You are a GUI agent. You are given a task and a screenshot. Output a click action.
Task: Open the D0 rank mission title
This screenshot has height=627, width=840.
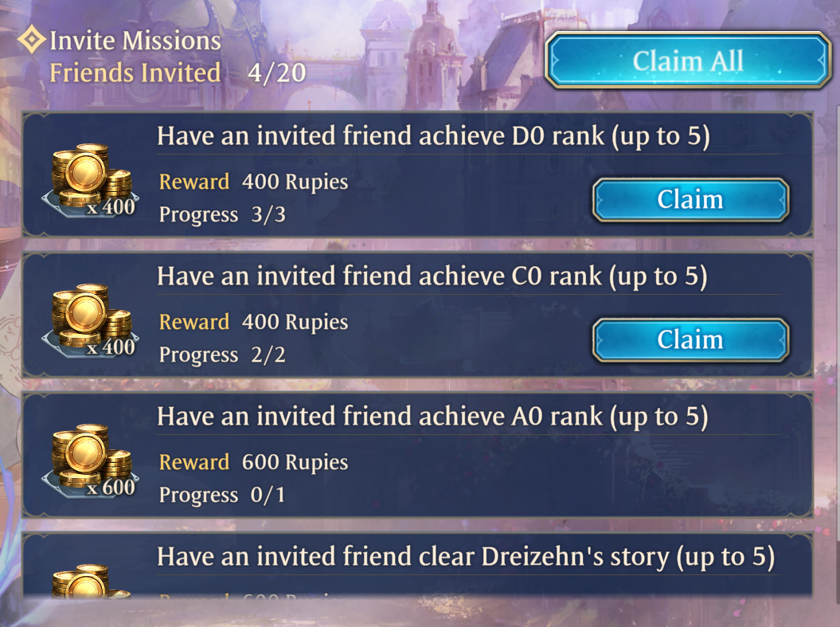[x=433, y=136]
